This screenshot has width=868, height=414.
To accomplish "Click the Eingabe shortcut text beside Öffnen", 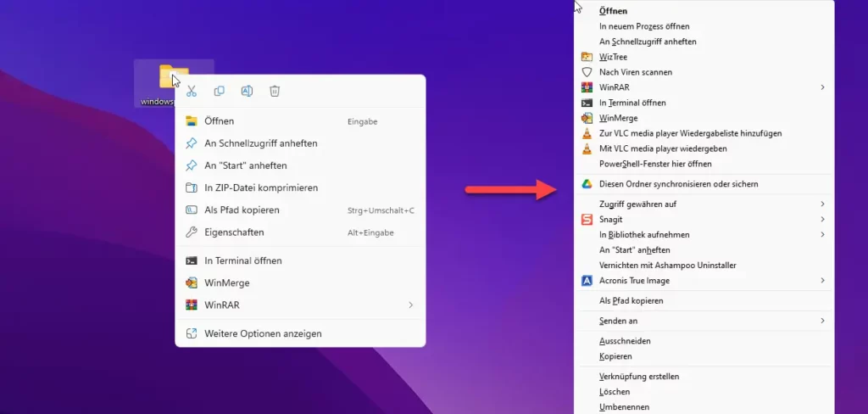I will click(363, 121).
